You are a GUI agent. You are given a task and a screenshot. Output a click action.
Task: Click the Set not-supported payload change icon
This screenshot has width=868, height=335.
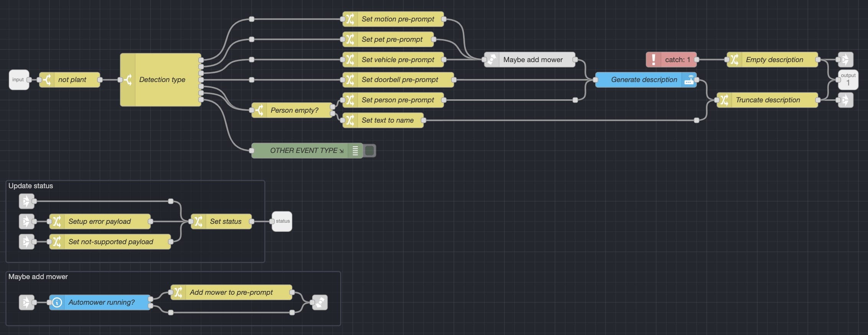click(x=57, y=242)
